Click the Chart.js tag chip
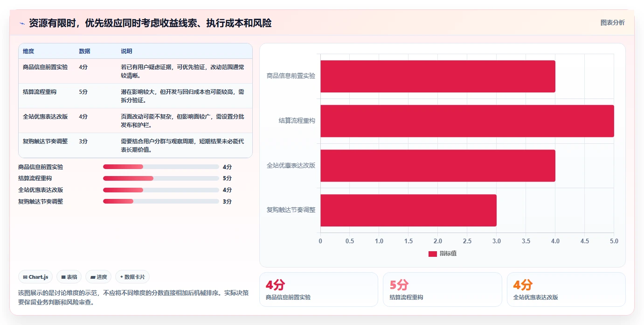Screen dimensions: 644x325 pyautogui.click(x=36, y=277)
